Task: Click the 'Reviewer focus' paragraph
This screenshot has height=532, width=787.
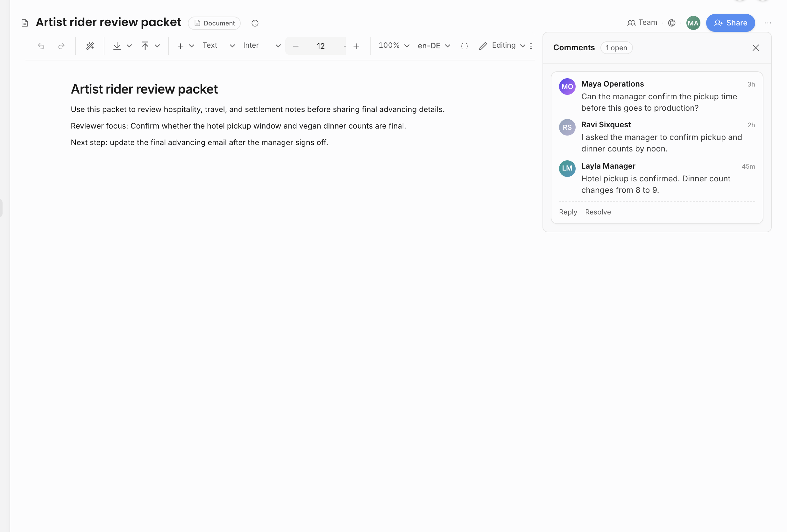Action: click(x=238, y=126)
